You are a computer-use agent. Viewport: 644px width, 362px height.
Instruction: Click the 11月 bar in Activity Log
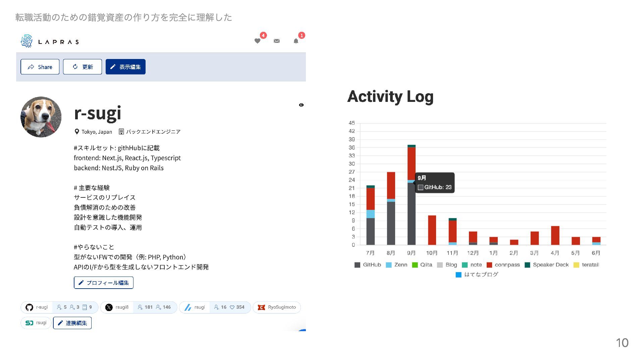(x=452, y=231)
